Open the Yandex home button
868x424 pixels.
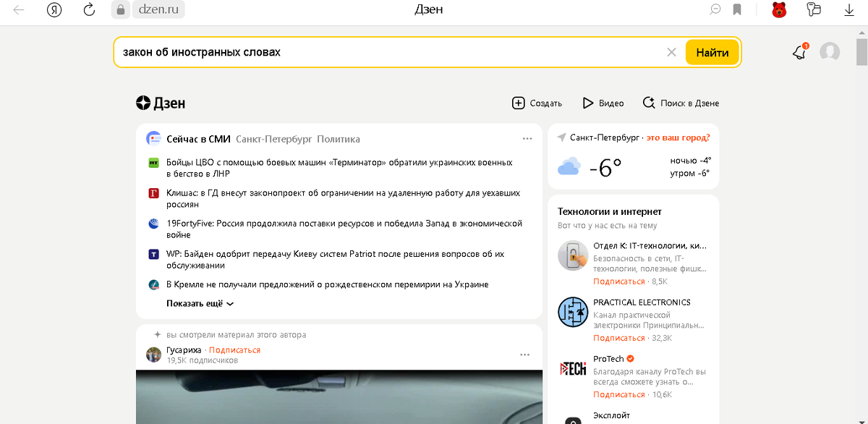point(54,9)
